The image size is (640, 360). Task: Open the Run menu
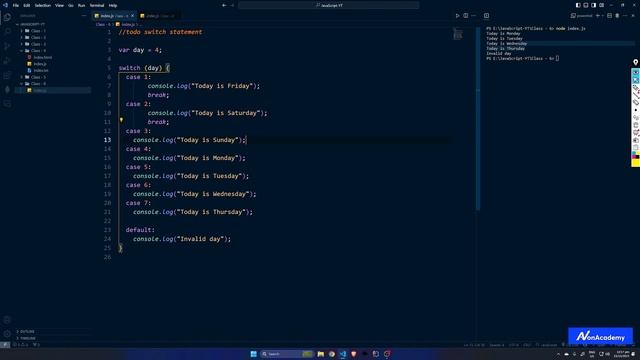pyautogui.click(x=81, y=5)
